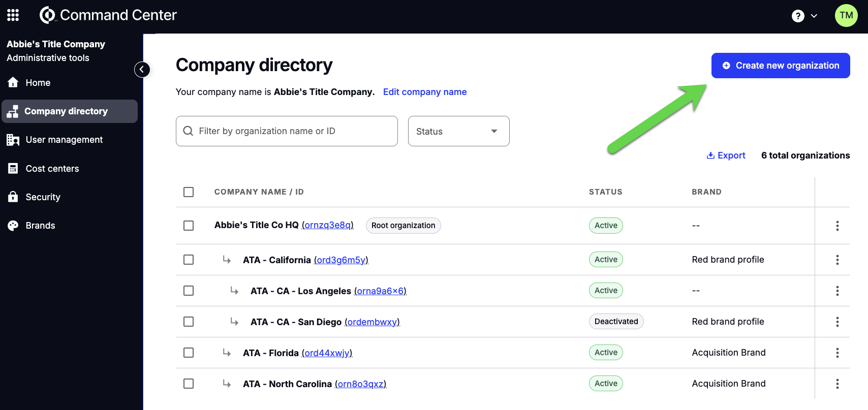This screenshot has width=868, height=410.
Task: Open the TM user avatar menu
Action: pyautogui.click(x=846, y=16)
